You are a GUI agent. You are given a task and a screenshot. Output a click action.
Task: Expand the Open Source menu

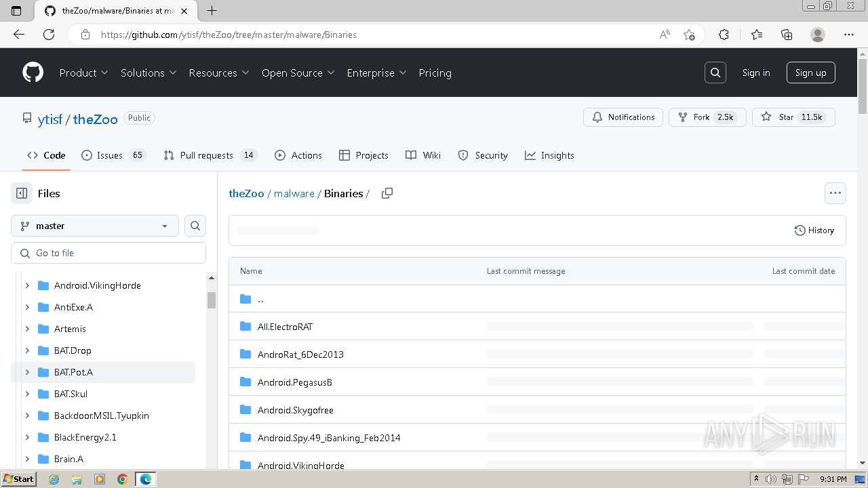pyautogui.click(x=298, y=73)
